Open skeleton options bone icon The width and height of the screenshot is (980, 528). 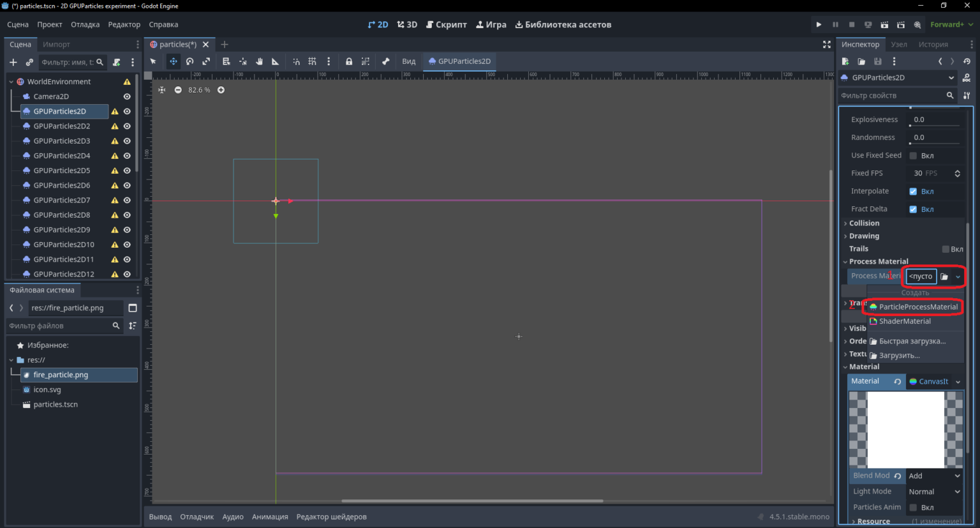click(385, 61)
